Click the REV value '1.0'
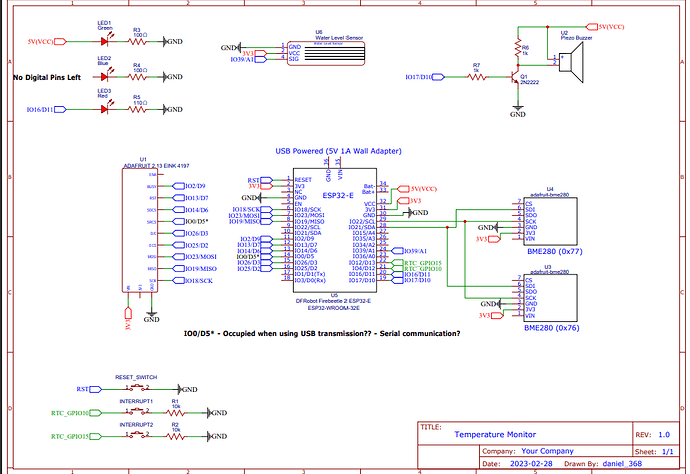 pyautogui.click(x=664, y=435)
